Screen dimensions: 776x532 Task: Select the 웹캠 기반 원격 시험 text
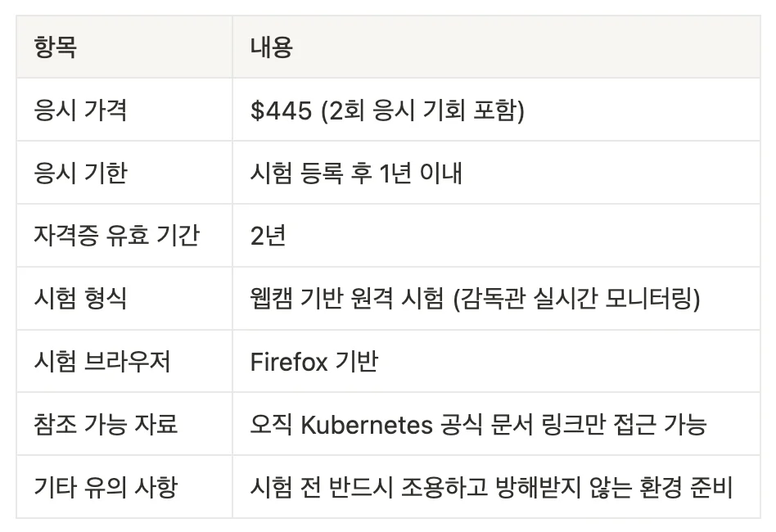(344, 299)
